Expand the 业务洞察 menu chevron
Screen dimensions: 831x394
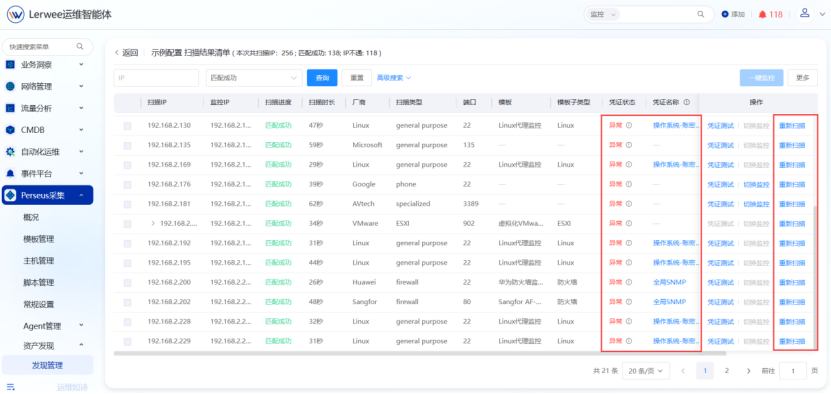tap(81, 65)
